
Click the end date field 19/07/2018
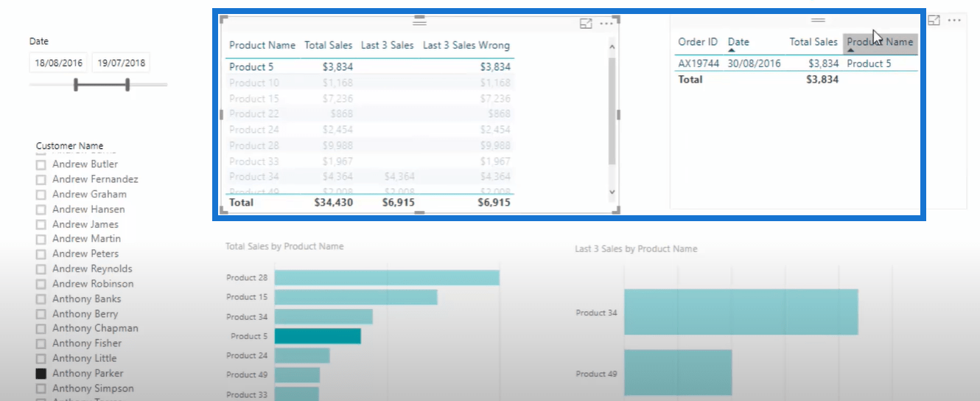point(121,63)
